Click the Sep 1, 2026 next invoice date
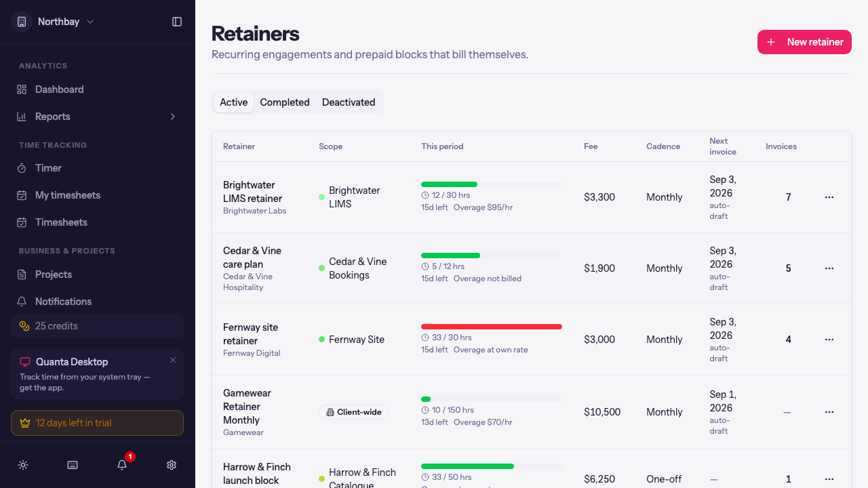 pos(723,401)
